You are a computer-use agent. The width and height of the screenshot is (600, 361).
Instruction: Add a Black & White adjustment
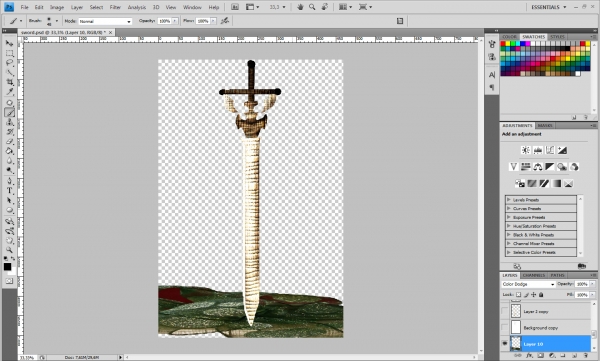click(550, 167)
